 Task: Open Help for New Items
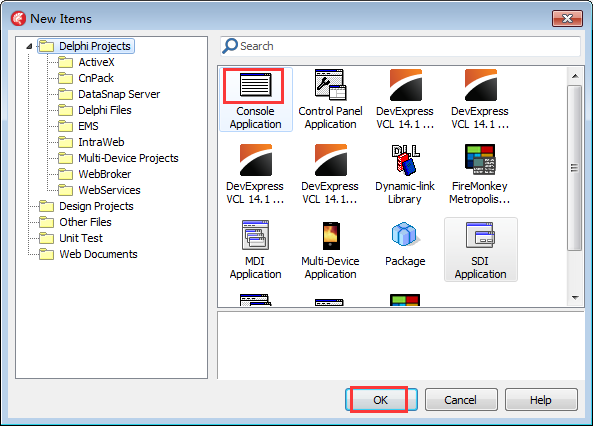pyautogui.click(x=541, y=400)
